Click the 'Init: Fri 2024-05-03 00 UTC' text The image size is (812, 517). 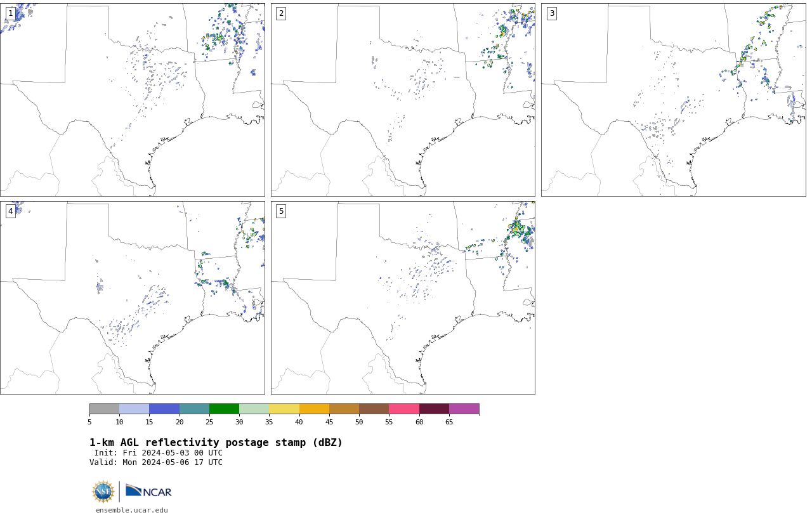159,453
